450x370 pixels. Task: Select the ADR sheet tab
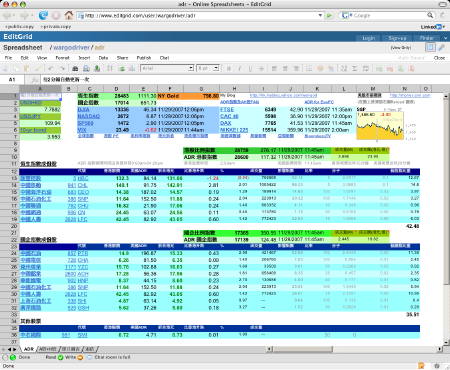29,349
